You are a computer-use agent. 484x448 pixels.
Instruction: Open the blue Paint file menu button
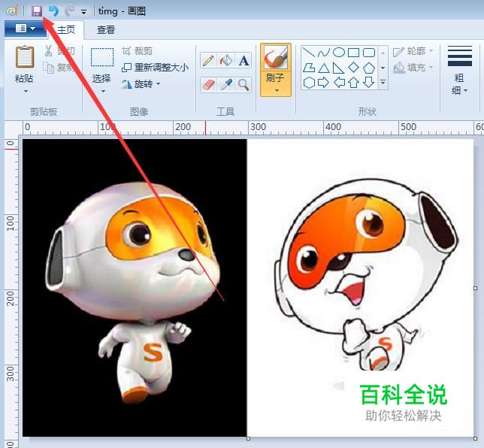click(x=26, y=29)
